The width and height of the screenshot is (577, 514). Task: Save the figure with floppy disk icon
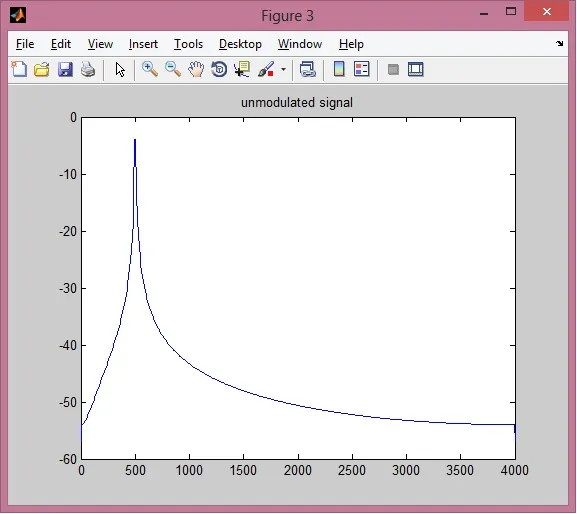pos(65,69)
